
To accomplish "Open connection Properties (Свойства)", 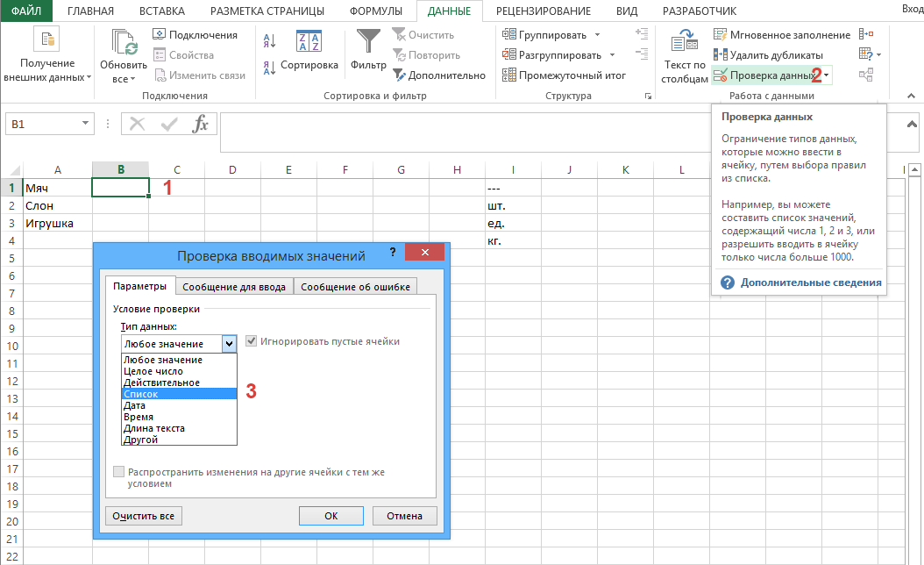I will point(183,55).
